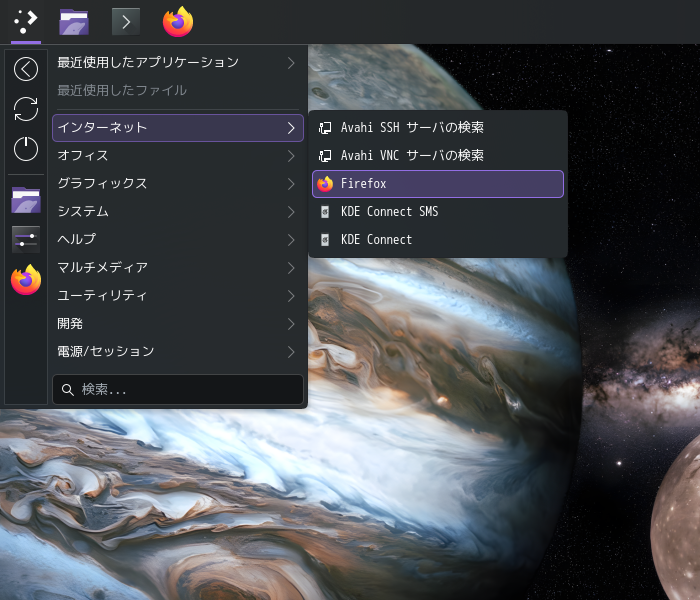Viewport: 700px width, 600px height.
Task: Click the power shutdown icon in sidebar
Action: tap(26, 149)
